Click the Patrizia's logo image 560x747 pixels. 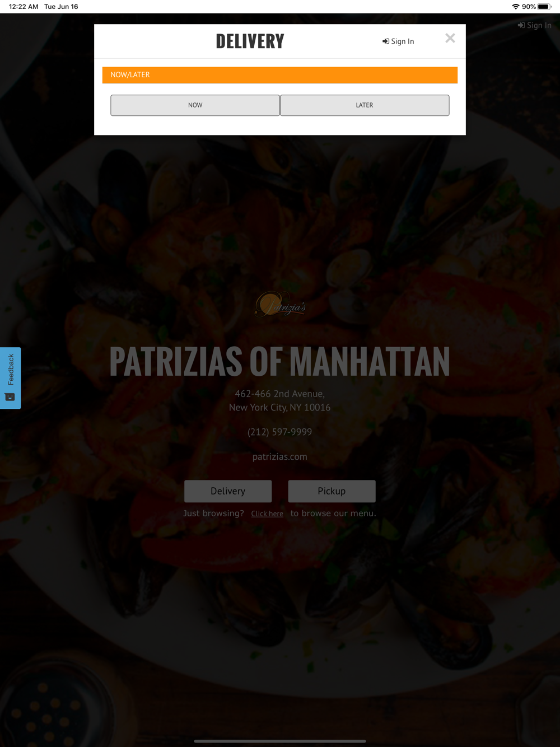280,305
